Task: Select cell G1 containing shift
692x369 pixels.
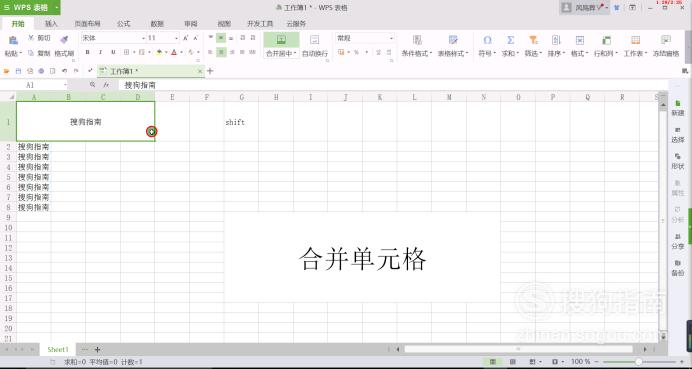Action: pyautogui.click(x=241, y=122)
